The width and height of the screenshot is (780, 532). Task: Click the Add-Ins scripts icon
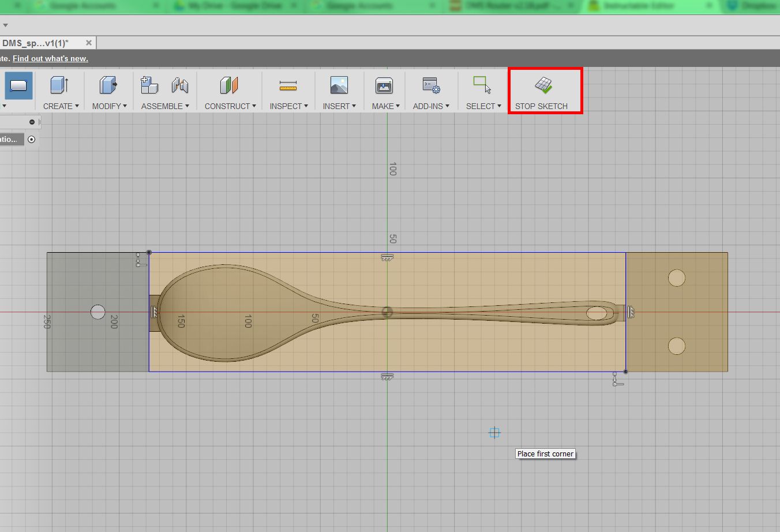click(x=431, y=85)
